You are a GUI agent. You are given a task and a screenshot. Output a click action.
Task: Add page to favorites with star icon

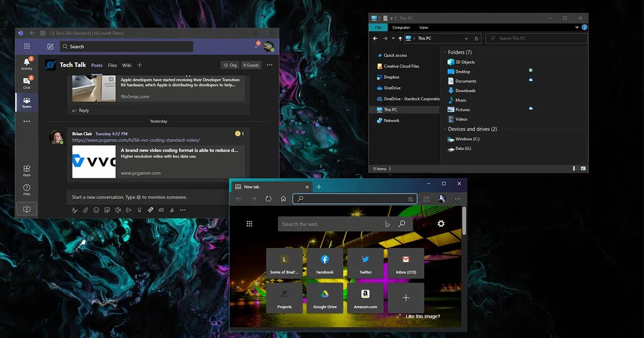411,199
